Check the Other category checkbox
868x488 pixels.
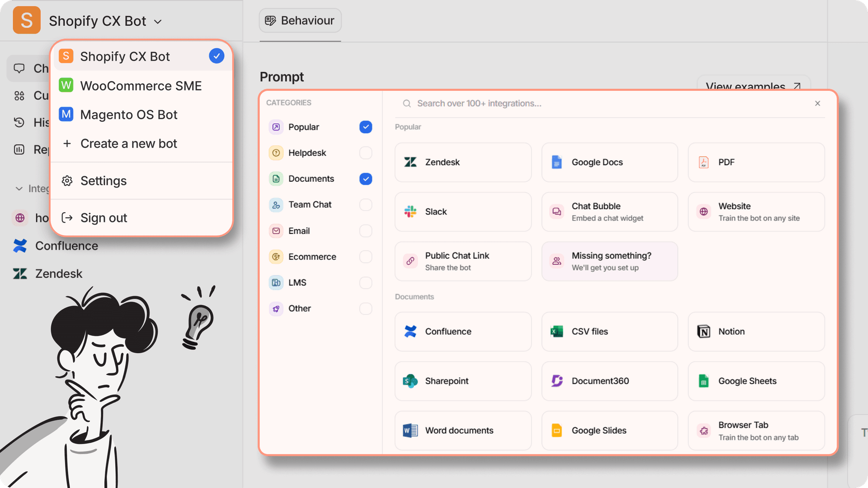pyautogui.click(x=366, y=309)
